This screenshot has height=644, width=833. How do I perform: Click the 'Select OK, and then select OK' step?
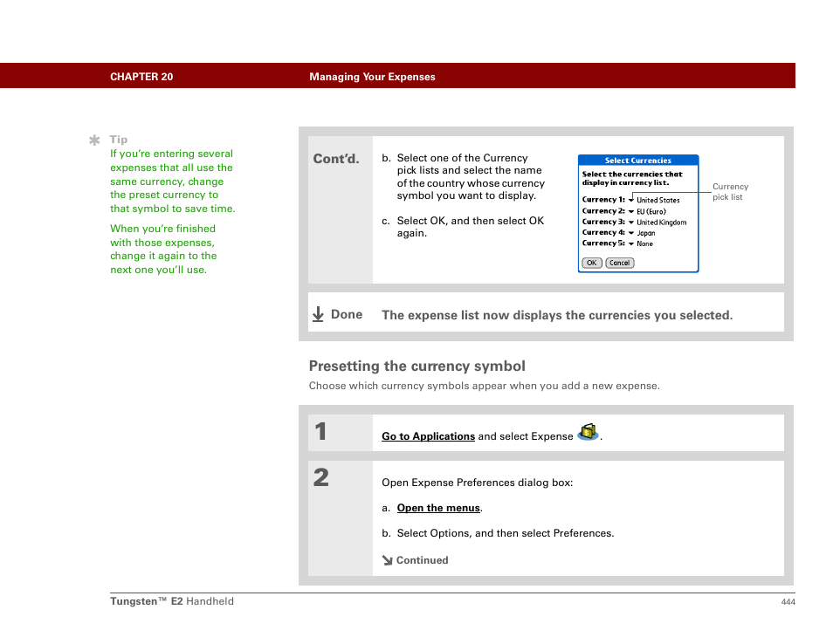(470, 227)
